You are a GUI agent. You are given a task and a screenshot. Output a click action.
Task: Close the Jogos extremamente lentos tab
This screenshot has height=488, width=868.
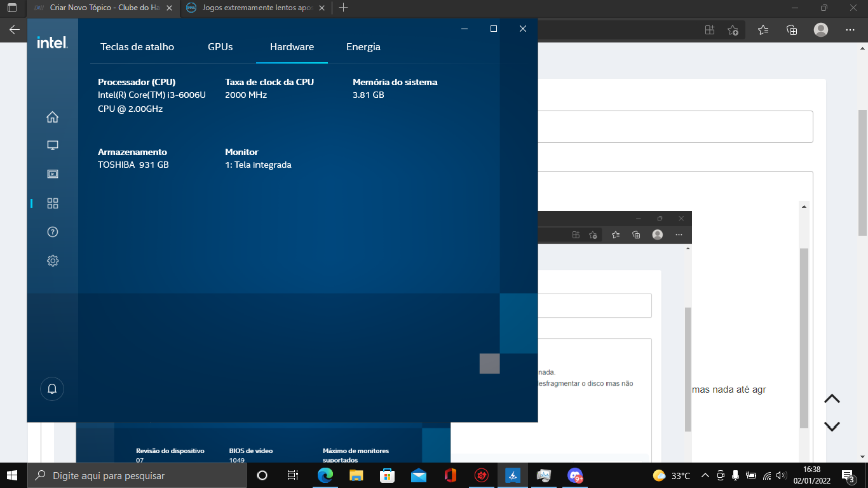[322, 8]
